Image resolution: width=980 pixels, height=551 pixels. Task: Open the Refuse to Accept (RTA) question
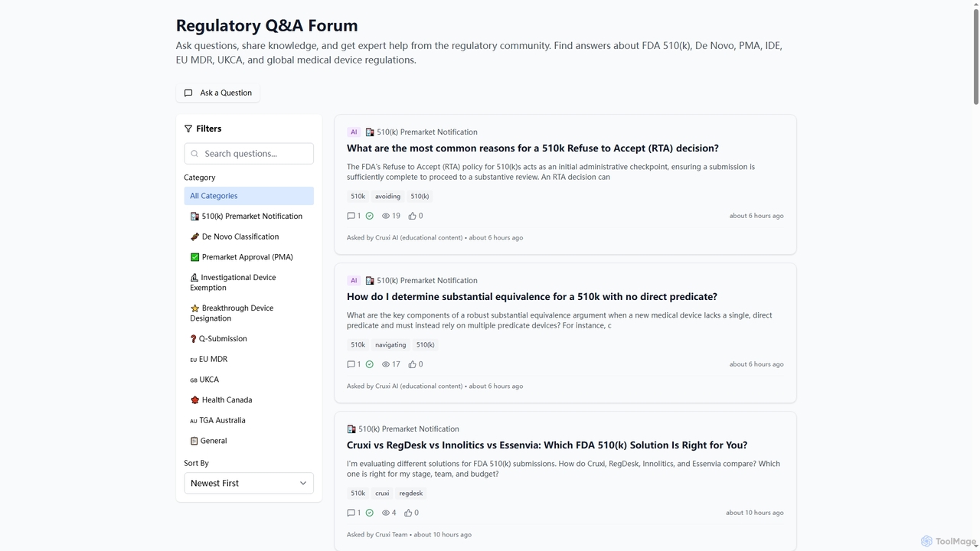pos(533,148)
